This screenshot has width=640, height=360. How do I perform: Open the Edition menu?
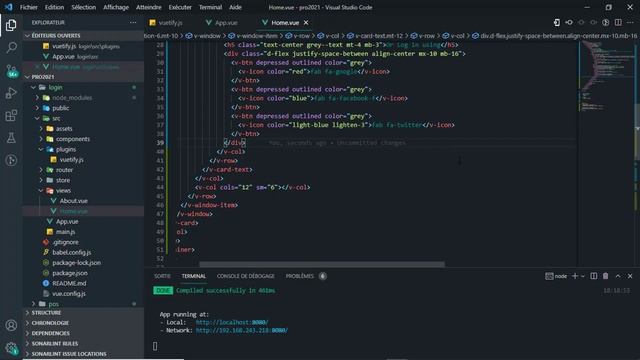[x=54, y=7]
